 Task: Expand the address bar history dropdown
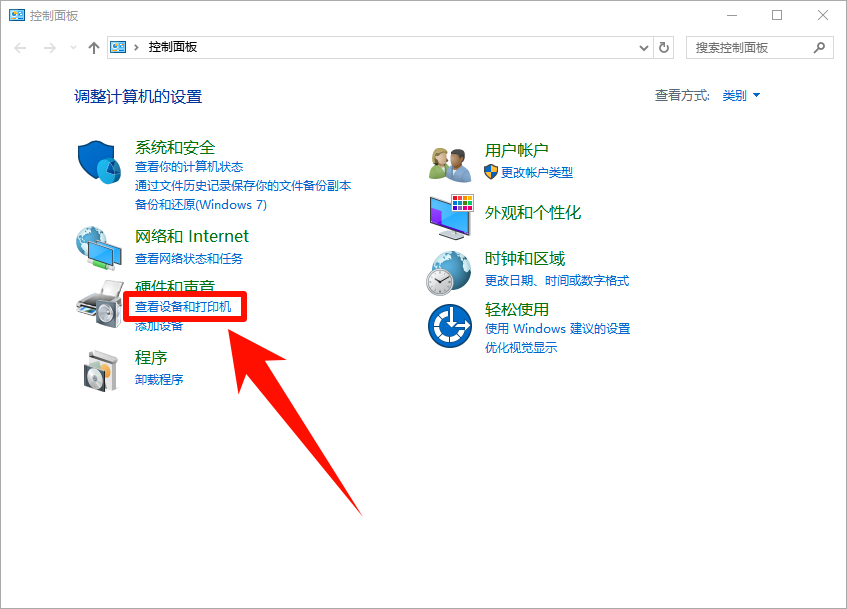coord(644,47)
